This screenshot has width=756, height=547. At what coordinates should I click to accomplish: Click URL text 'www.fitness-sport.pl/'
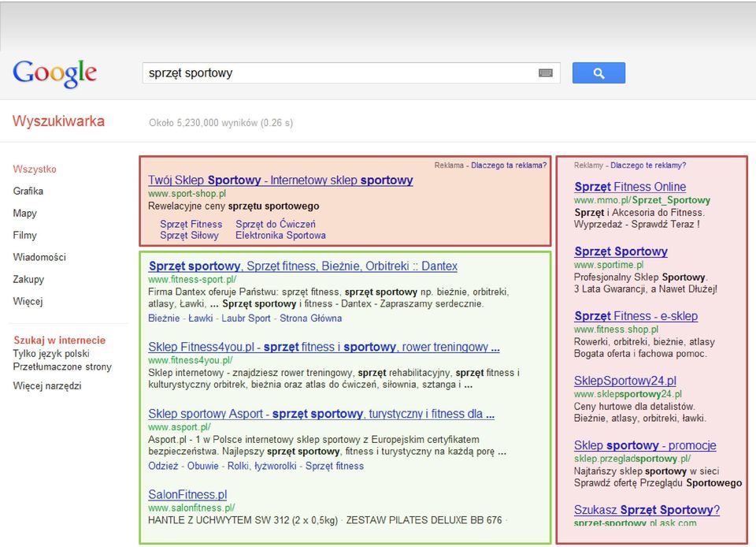tap(192, 279)
